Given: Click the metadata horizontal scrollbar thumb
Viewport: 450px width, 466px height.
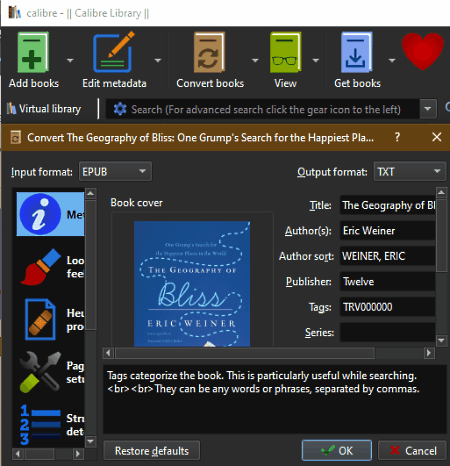Looking at the screenshot, I should (x=245, y=353).
